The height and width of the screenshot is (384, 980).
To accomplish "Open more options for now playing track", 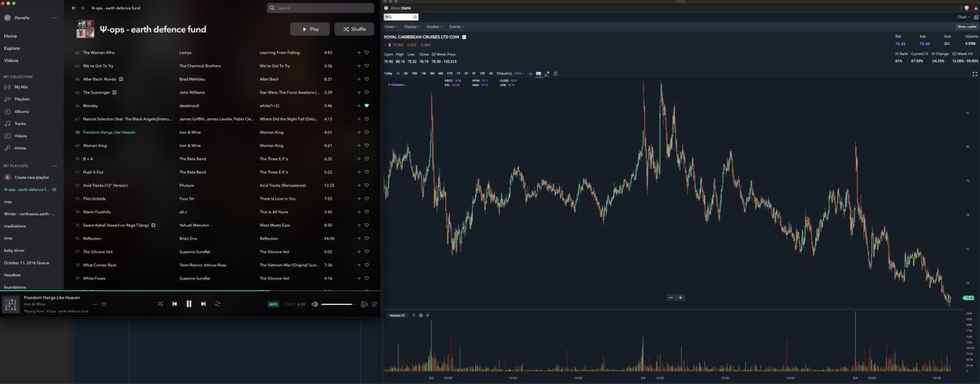I will pos(95,304).
